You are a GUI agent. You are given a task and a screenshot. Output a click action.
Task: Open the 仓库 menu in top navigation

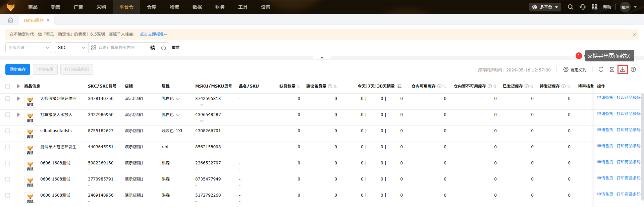(x=152, y=7)
